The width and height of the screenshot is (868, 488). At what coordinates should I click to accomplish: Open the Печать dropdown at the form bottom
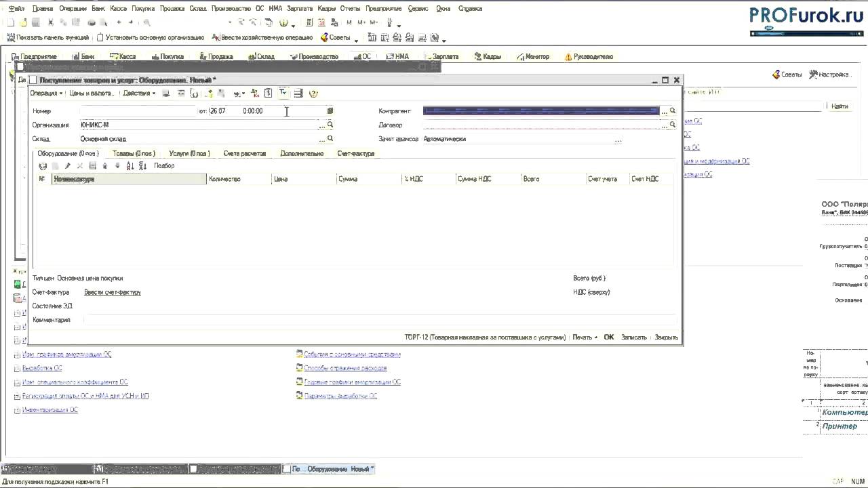coord(585,337)
